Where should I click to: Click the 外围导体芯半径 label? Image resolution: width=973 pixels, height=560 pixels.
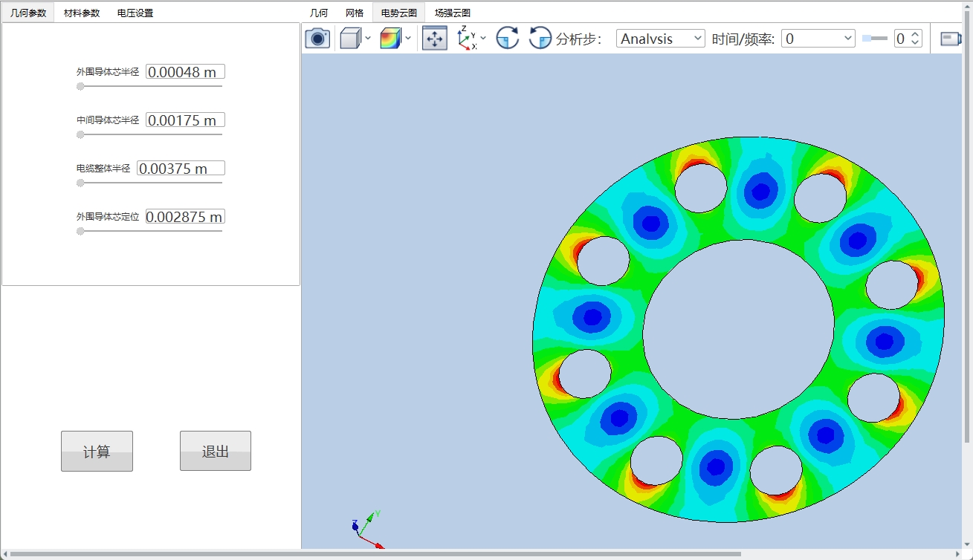pyautogui.click(x=108, y=72)
